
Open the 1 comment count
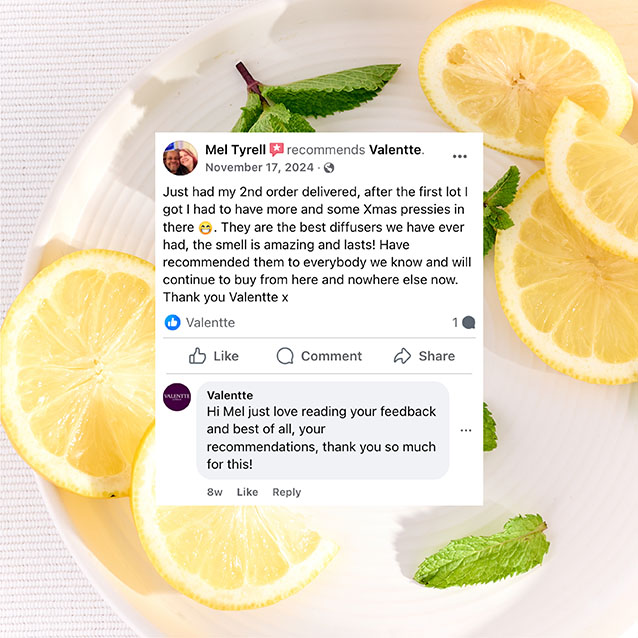click(463, 323)
